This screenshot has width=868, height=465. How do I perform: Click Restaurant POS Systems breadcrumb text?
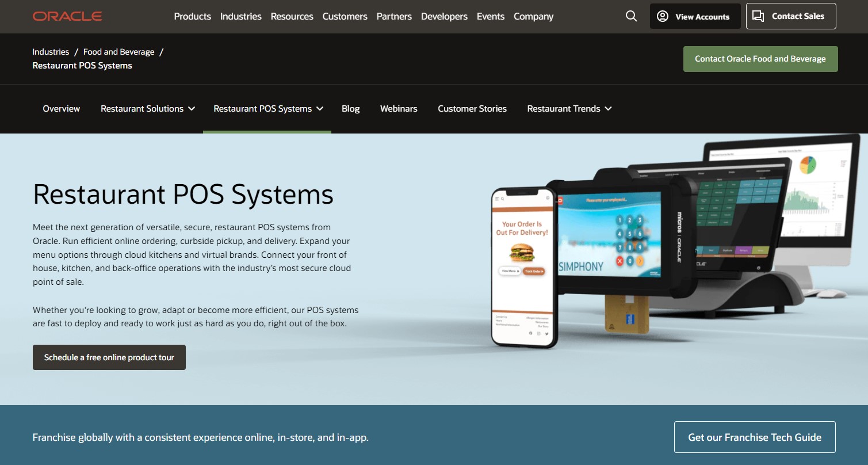tap(82, 66)
